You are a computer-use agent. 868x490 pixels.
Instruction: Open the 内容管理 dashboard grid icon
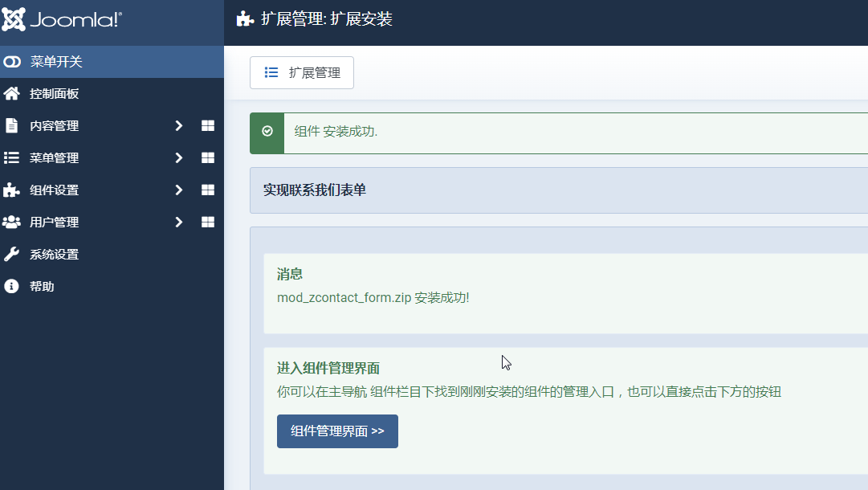pyautogui.click(x=208, y=125)
